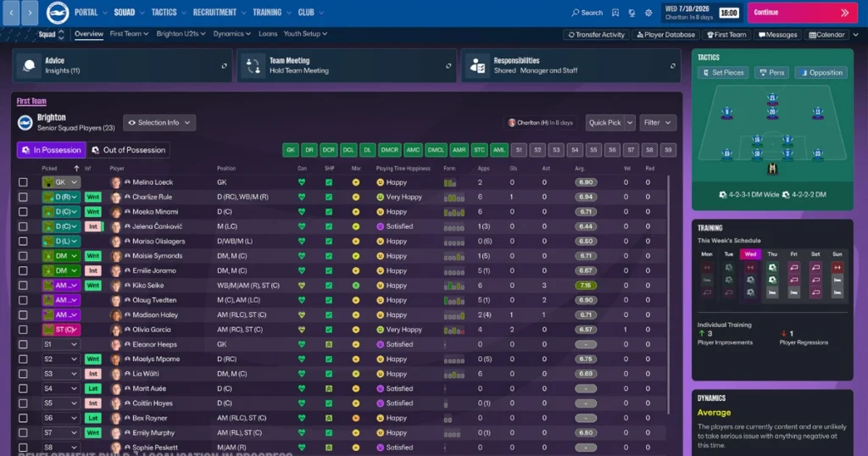Click the Pens button in Tactics
The image size is (868, 456).
click(x=771, y=73)
